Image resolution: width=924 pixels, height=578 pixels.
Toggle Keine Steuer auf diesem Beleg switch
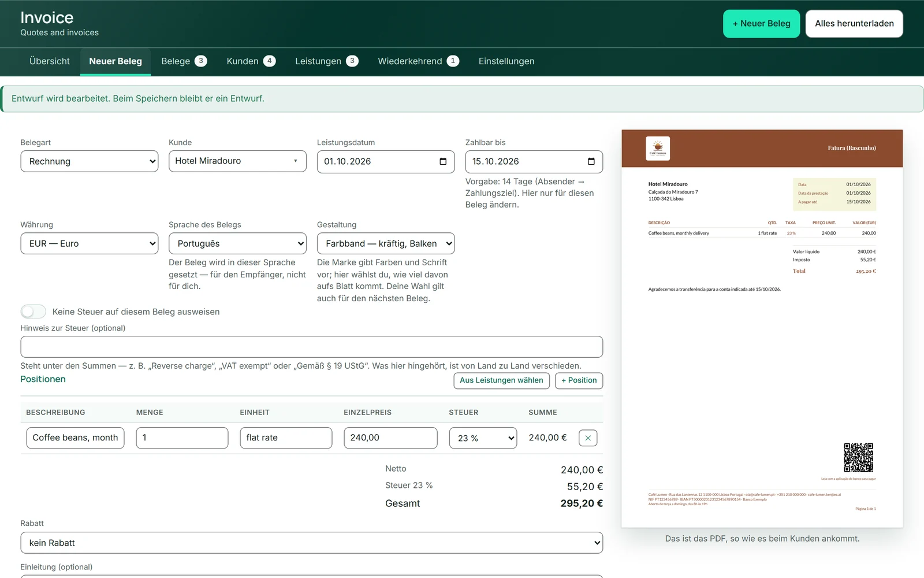point(33,312)
